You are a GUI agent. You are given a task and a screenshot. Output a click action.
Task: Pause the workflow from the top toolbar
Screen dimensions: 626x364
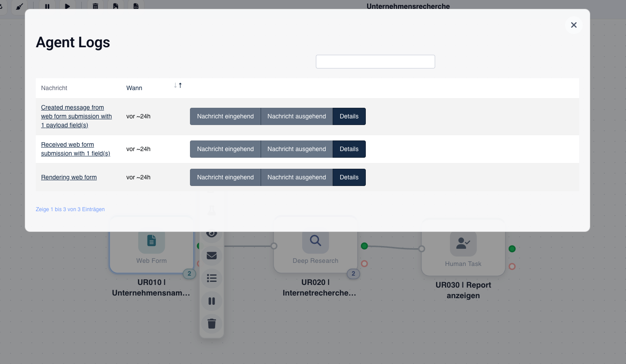point(47,6)
